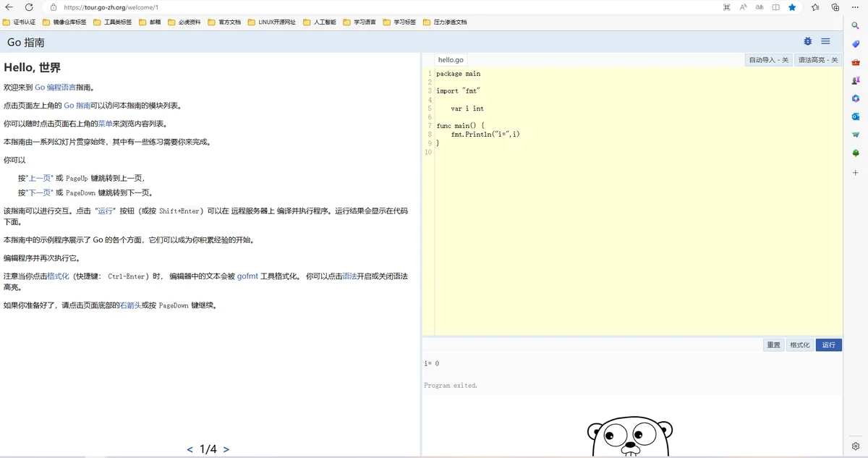Click the plus icon to customize sidebar
868x458 pixels.
click(x=856, y=173)
